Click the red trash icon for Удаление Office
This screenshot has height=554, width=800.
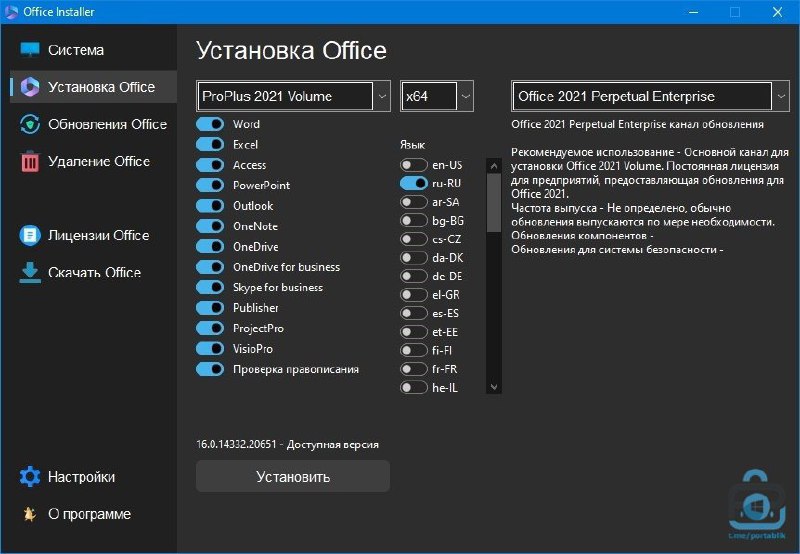point(30,161)
